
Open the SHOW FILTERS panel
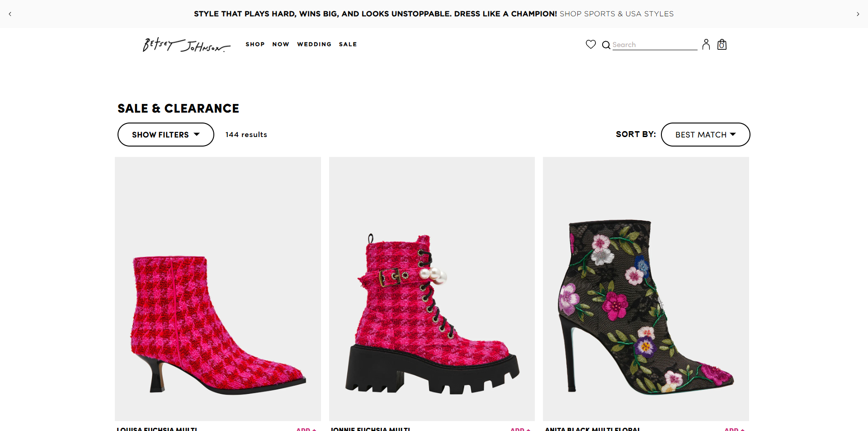pyautogui.click(x=165, y=134)
